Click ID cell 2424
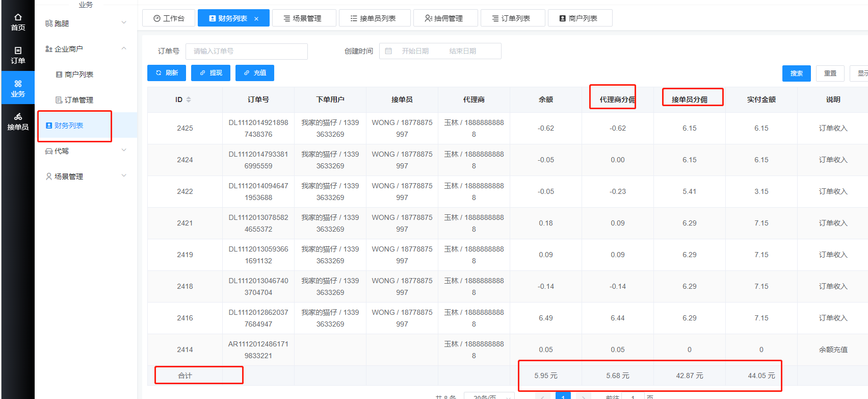868x399 pixels. coord(185,160)
